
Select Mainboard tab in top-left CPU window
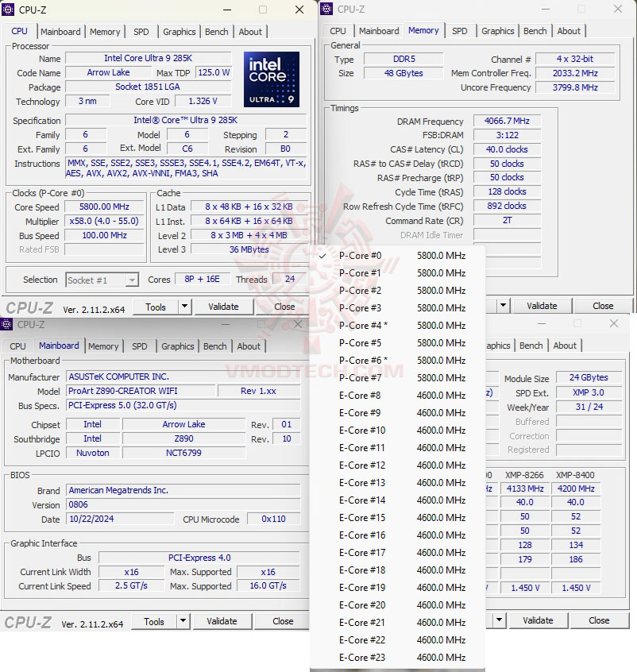(60, 32)
